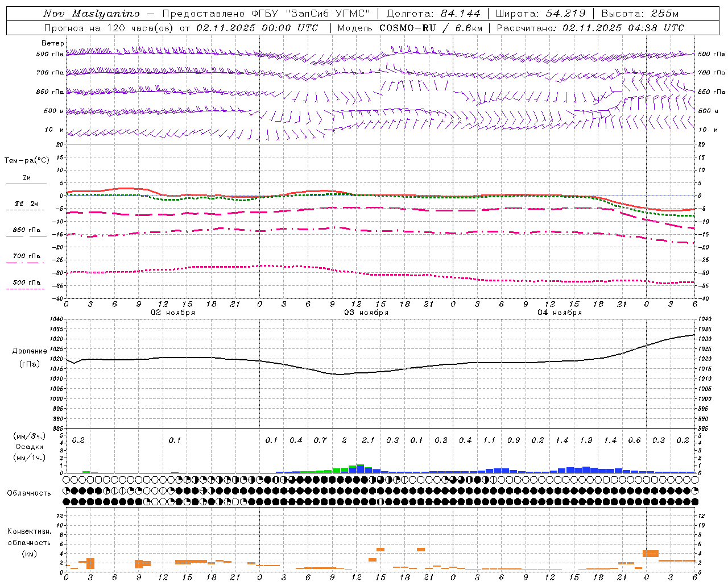Click the "Долгота: 84.144" header field
The image size is (728, 582).
(433, 14)
